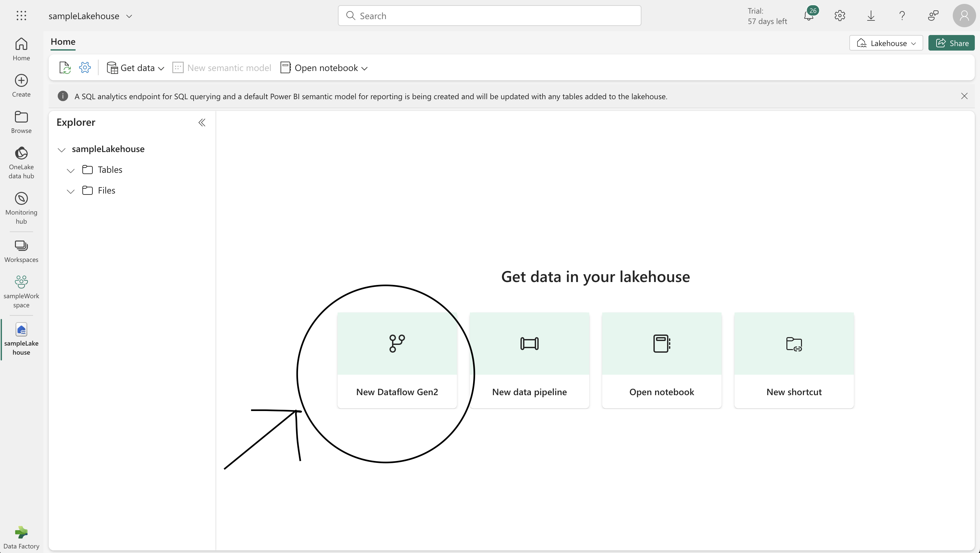The width and height of the screenshot is (980, 553).
Task: Click the Explorer heading
Action: click(76, 122)
